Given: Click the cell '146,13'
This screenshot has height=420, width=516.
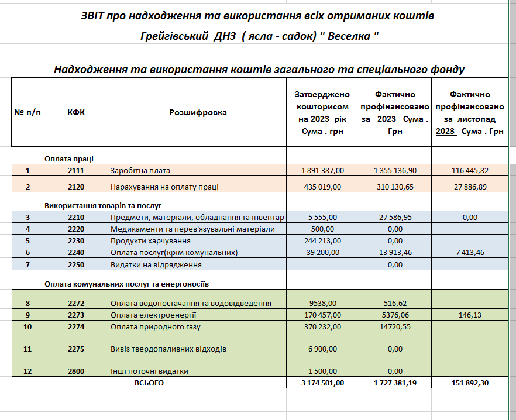Looking at the screenshot, I should [470, 315].
